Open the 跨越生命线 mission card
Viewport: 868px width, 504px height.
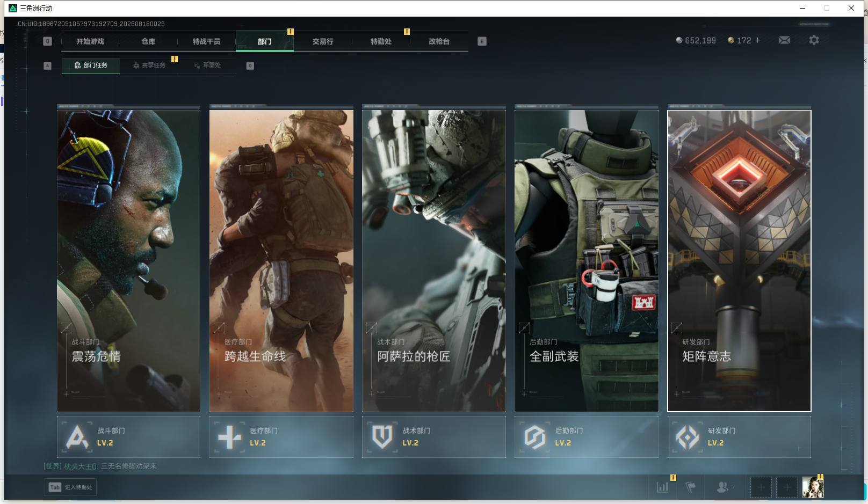pos(281,260)
